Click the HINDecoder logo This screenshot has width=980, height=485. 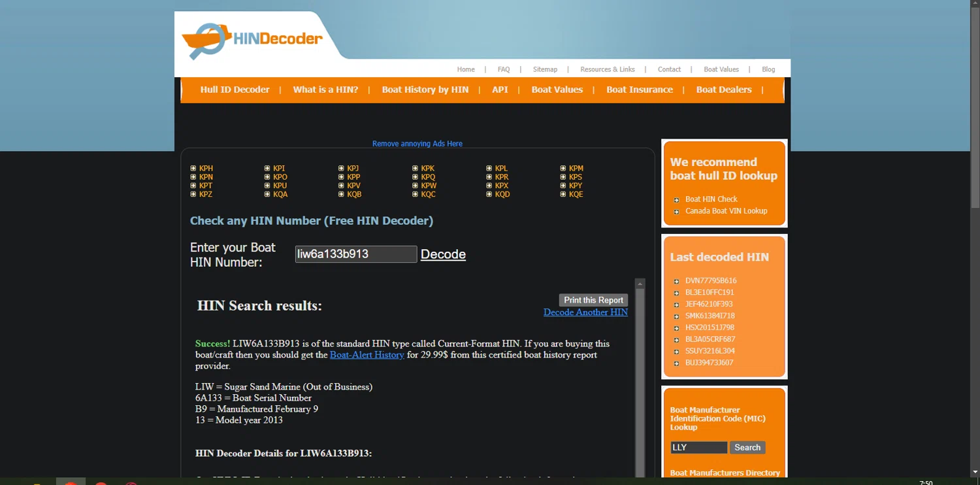[252, 41]
